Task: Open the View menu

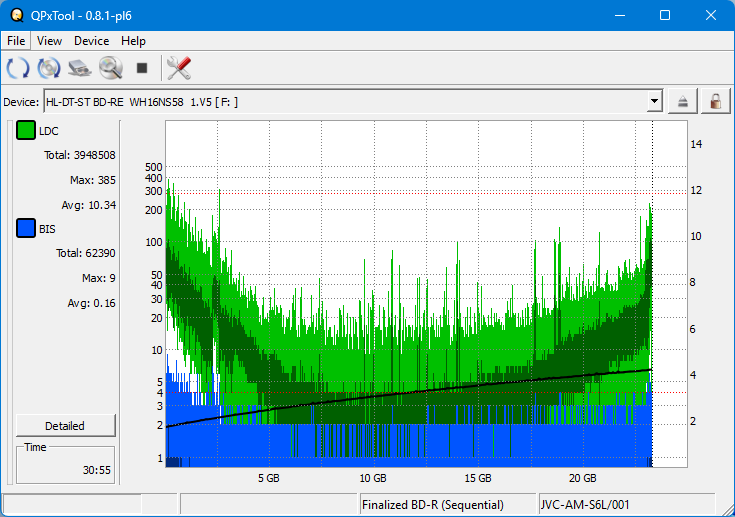Action: pyautogui.click(x=49, y=41)
